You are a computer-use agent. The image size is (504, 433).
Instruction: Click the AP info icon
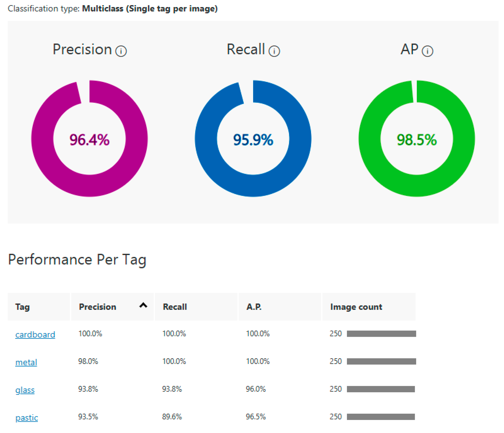click(427, 51)
